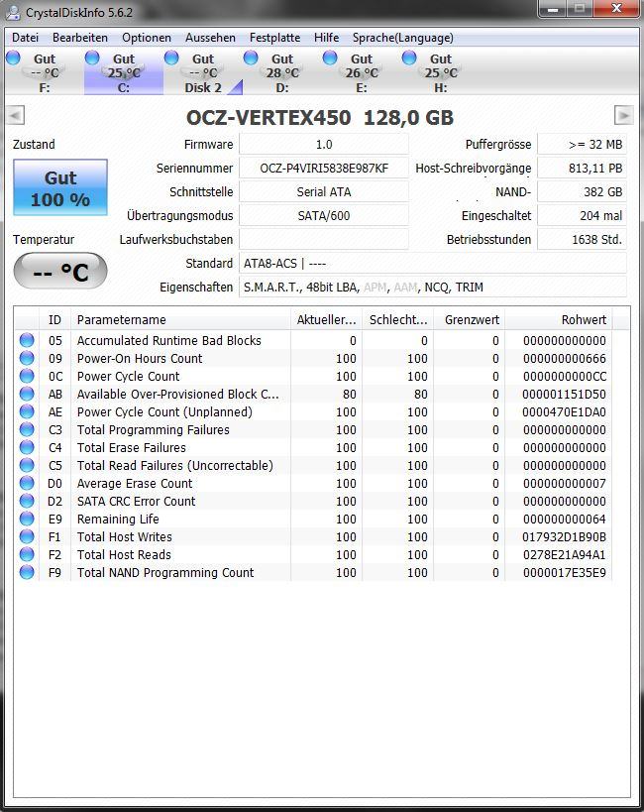Select the Total Host Writes parameter name
The width and height of the screenshot is (644, 812).
tap(124, 537)
